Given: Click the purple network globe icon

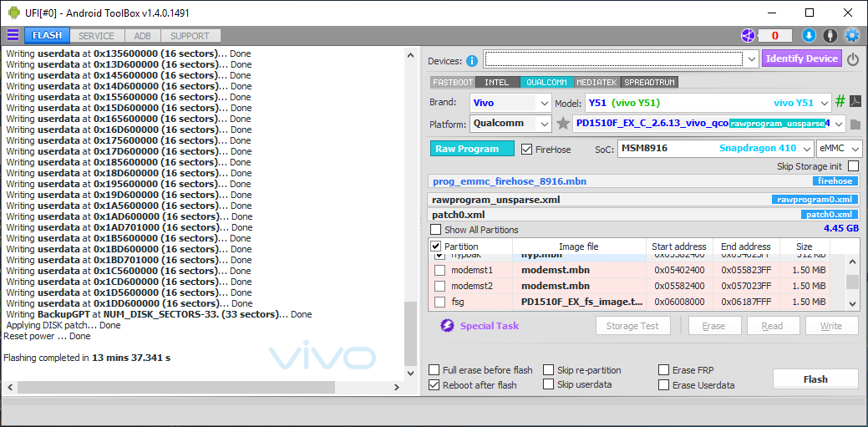Looking at the screenshot, I should click(748, 36).
